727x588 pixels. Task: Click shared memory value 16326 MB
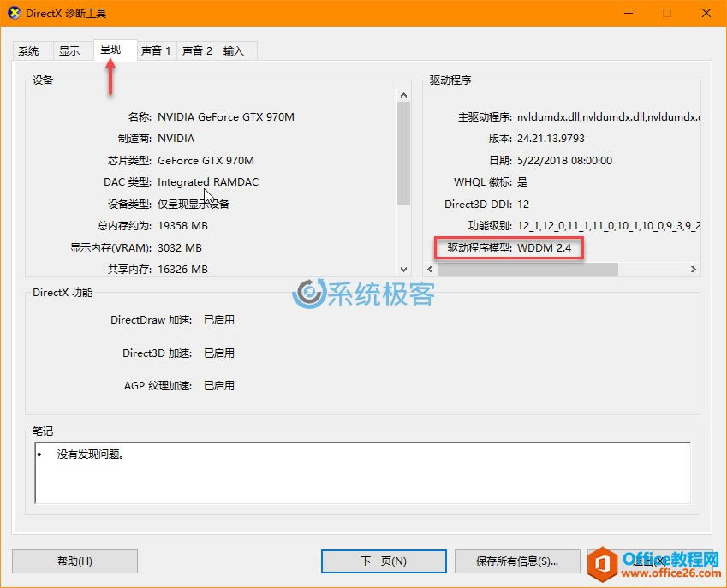[x=182, y=270]
